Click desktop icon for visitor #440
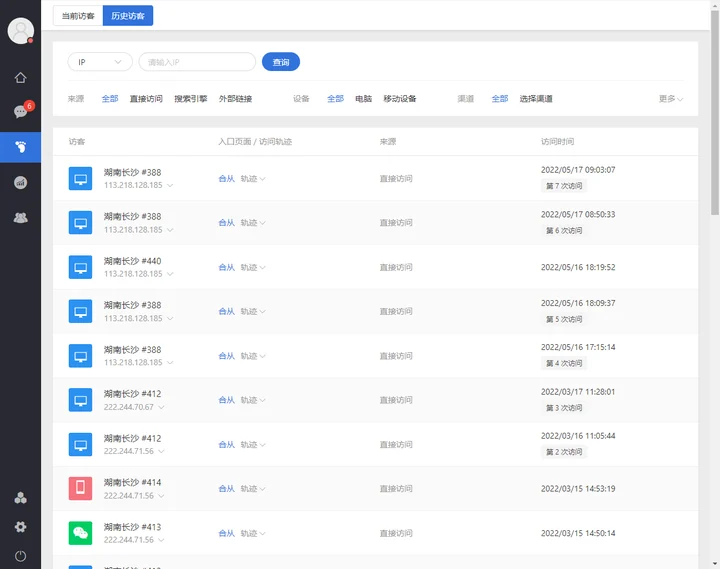 coord(80,267)
